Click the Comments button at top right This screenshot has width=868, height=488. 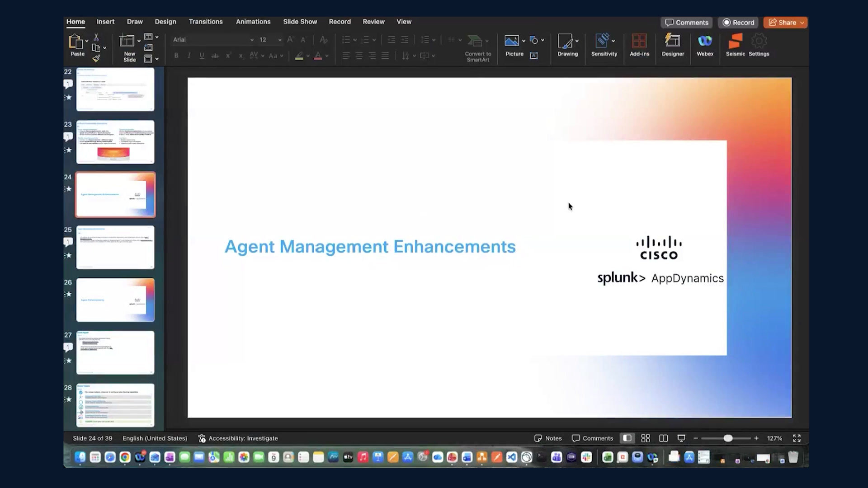point(687,23)
